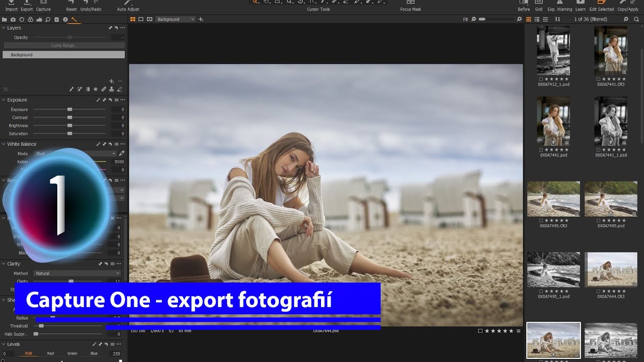
Task: Select the clone stamp tool in Layers
Action: 112,89
